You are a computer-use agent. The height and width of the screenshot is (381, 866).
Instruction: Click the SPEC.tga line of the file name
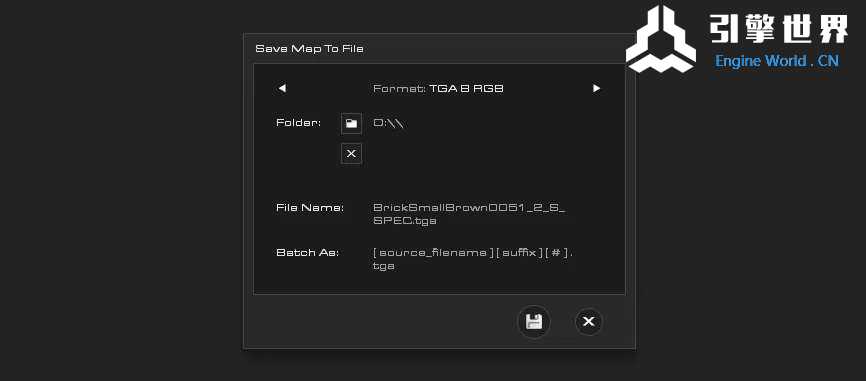pos(405,220)
